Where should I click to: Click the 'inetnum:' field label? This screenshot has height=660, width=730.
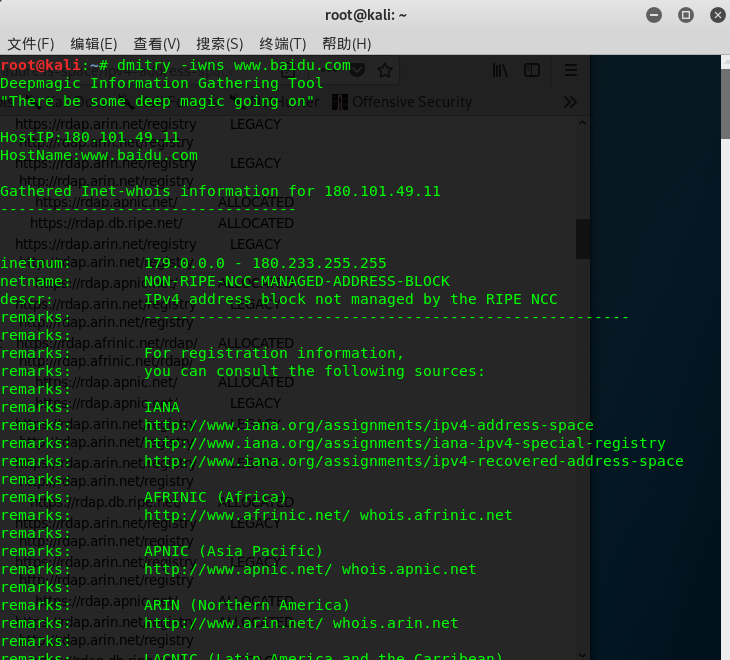pos(36,263)
